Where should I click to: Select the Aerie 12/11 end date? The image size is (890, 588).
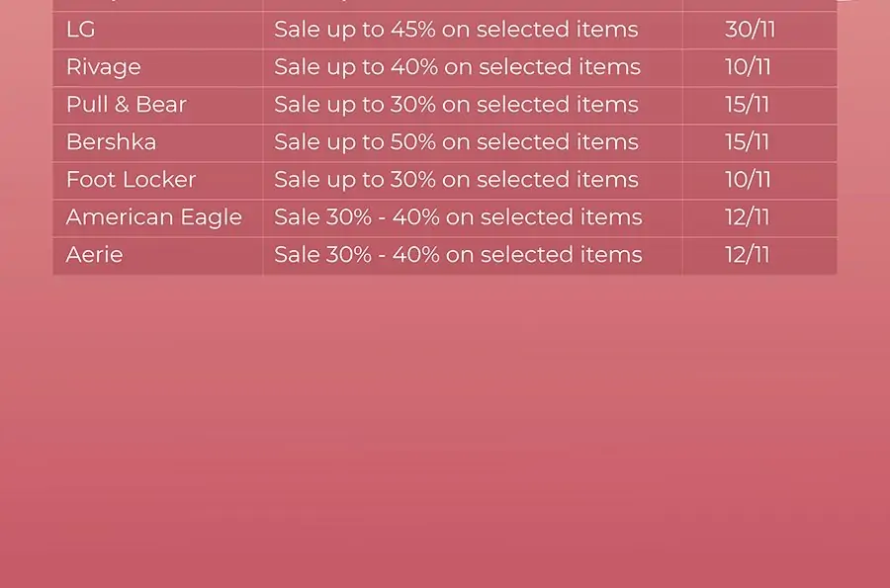click(747, 255)
